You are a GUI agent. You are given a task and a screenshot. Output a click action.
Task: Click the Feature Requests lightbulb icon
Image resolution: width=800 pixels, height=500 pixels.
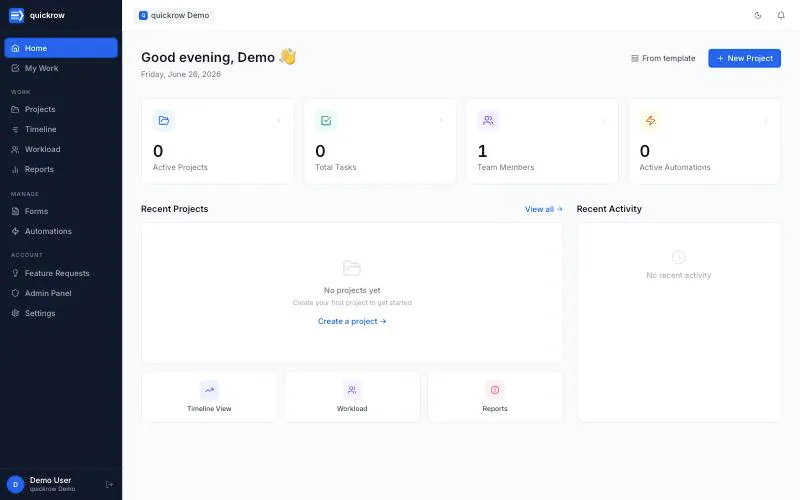pyautogui.click(x=15, y=273)
